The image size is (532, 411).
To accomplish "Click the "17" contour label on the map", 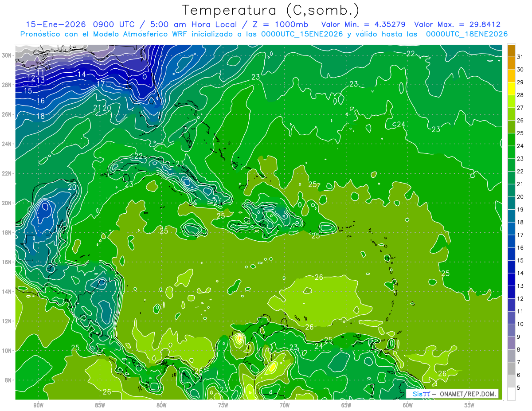I will (x=101, y=84).
